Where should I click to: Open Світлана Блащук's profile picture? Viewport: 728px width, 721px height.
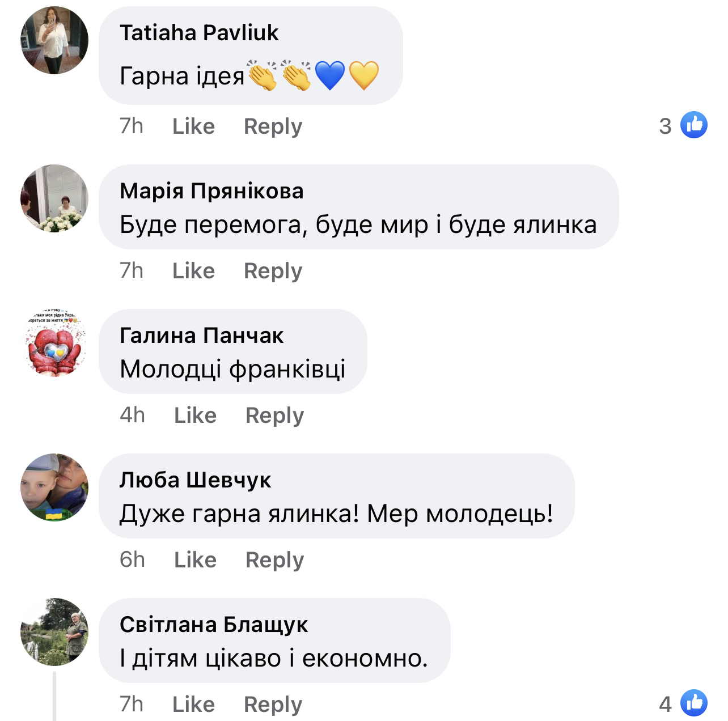point(54,632)
